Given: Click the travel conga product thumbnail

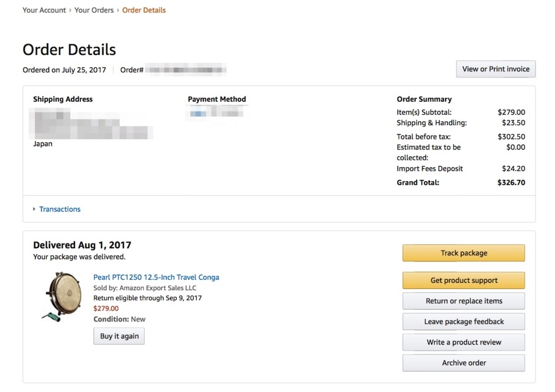Looking at the screenshot, I should point(62,297).
